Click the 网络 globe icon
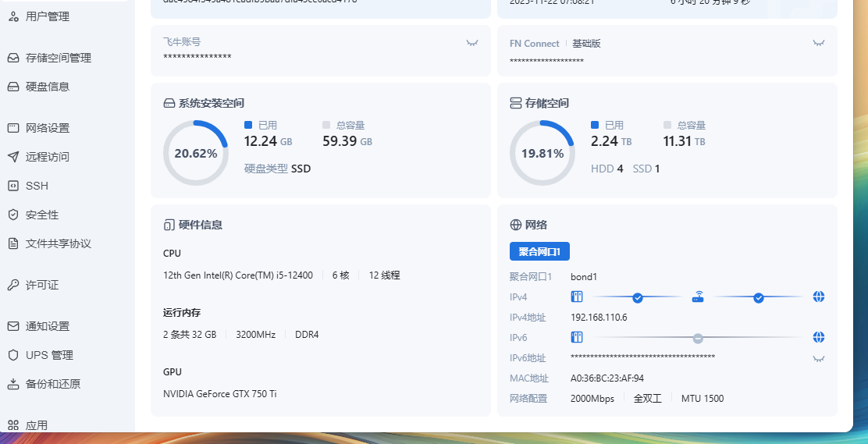 point(515,225)
